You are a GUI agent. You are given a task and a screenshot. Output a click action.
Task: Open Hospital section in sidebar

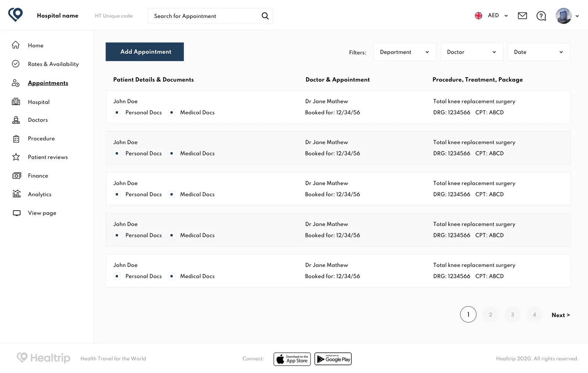(39, 102)
